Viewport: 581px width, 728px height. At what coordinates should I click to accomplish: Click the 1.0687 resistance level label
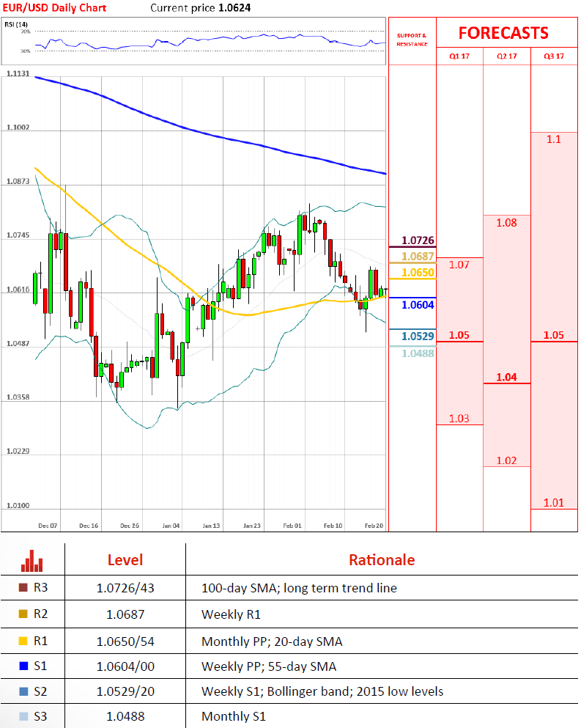pyautogui.click(x=418, y=257)
